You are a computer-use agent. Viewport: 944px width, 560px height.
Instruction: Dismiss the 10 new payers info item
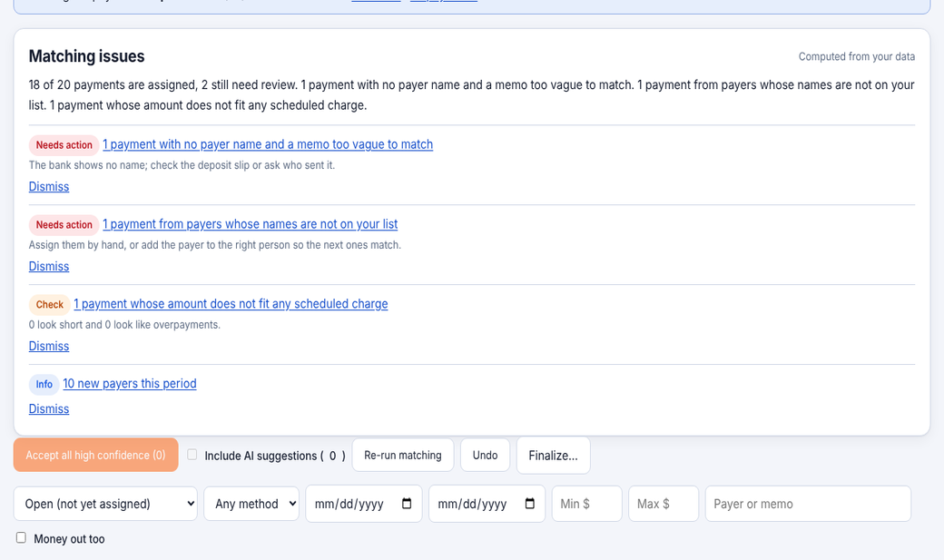pyautogui.click(x=49, y=408)
